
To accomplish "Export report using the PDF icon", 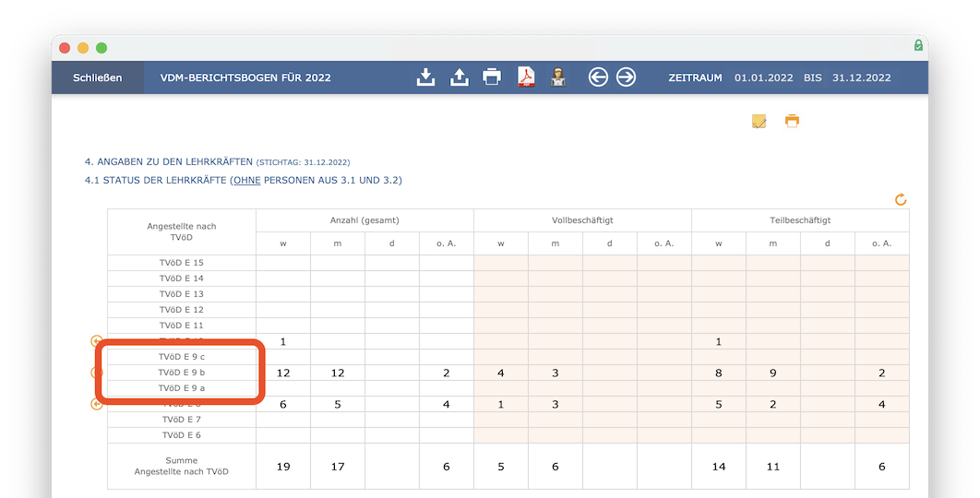I will click(x=526, y=77).
